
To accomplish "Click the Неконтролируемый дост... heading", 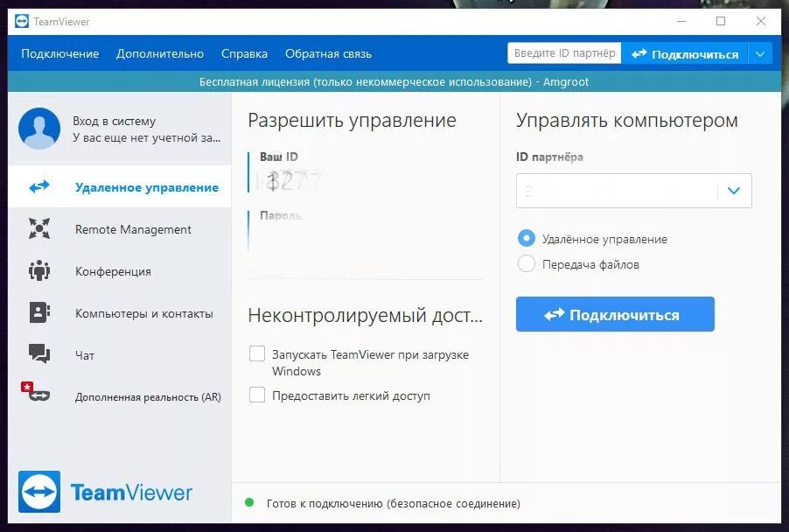I will [x=366, y=316].
